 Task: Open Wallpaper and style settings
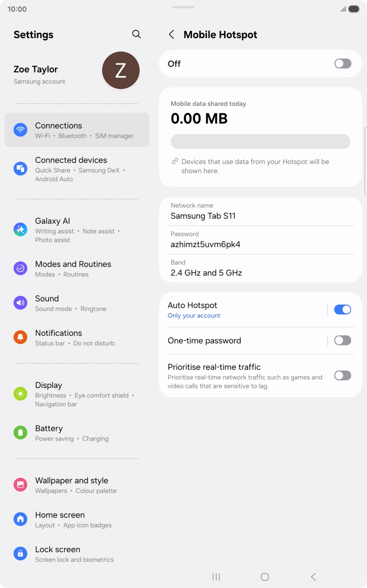[x=77, y=485]
